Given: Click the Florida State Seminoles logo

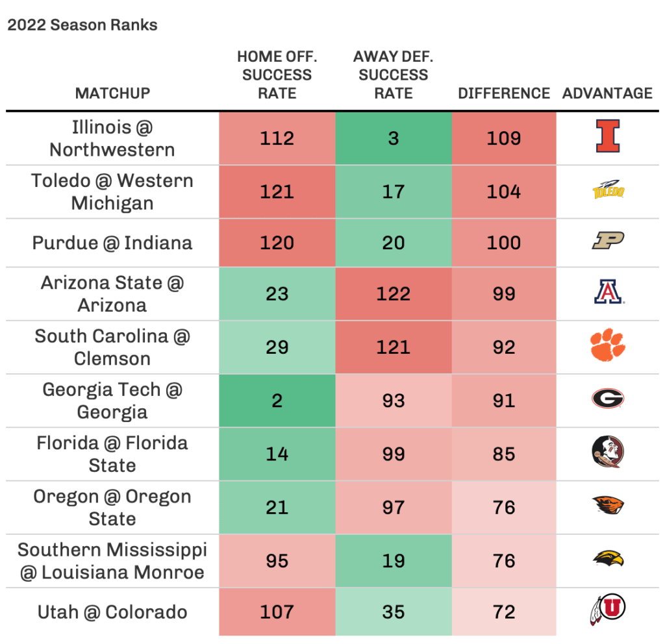Looking at the screenshot, I should point(607,454).
